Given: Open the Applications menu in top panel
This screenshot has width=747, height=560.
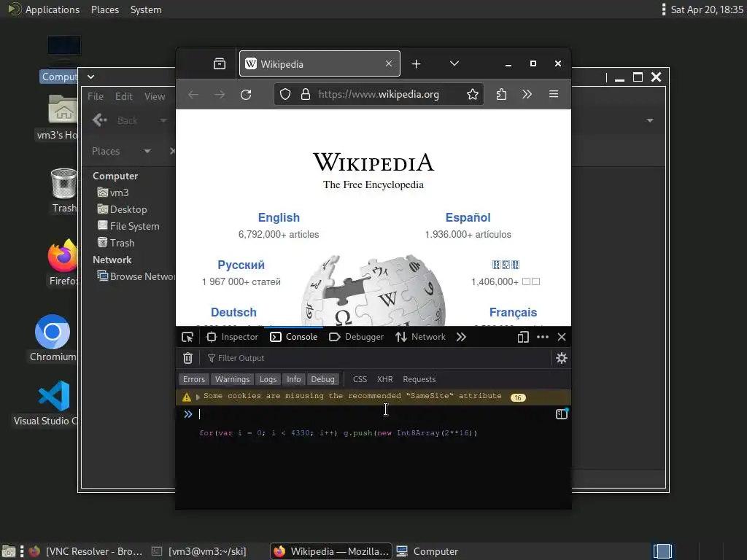Looking at the screenshot, I should click(x=43, y=9).
